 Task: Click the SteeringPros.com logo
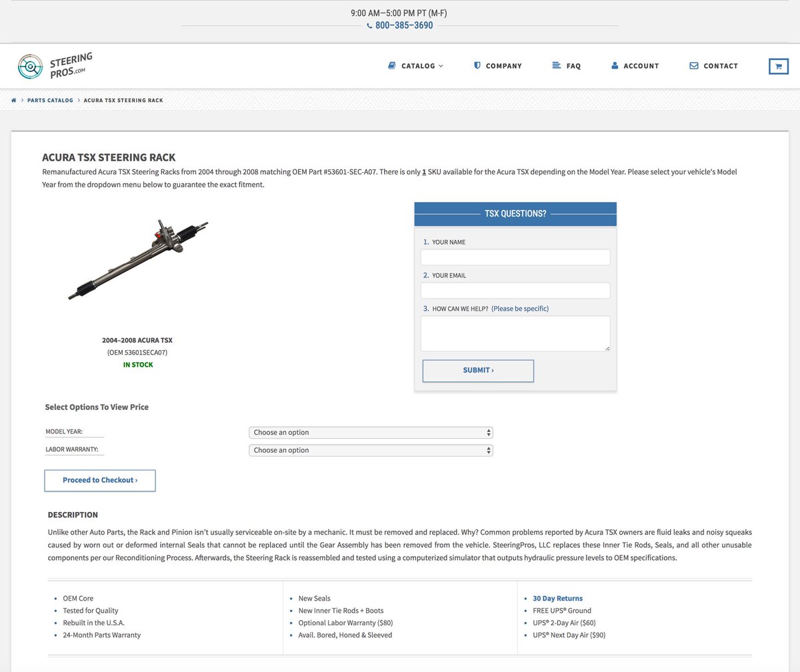point(55,66)
